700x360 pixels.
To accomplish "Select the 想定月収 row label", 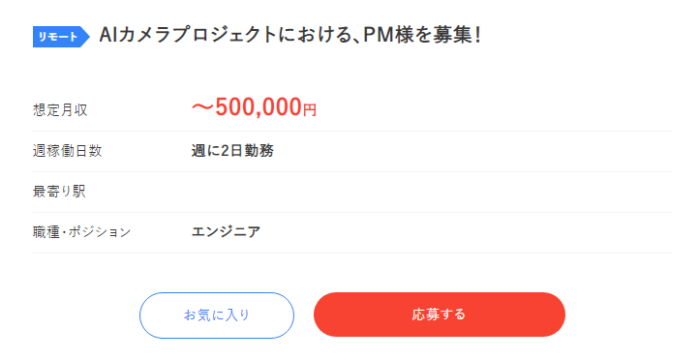I will [x=60, y=110].
